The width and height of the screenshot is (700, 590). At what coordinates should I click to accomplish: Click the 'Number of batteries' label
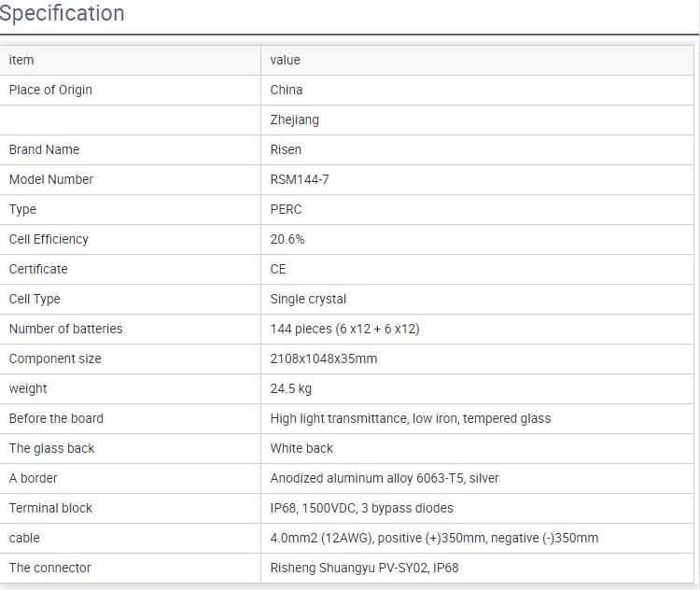(65, 330)
